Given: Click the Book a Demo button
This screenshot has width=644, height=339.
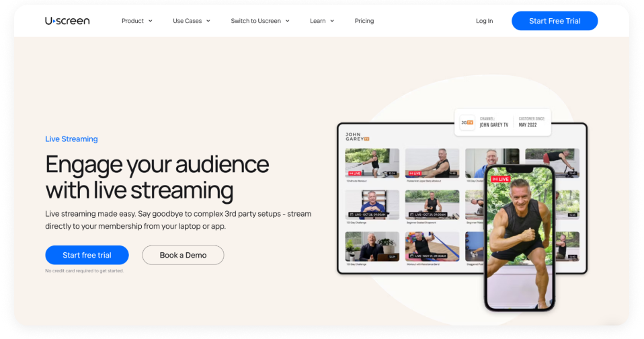Looking at the screenshot, I should [x=183, y=255].
